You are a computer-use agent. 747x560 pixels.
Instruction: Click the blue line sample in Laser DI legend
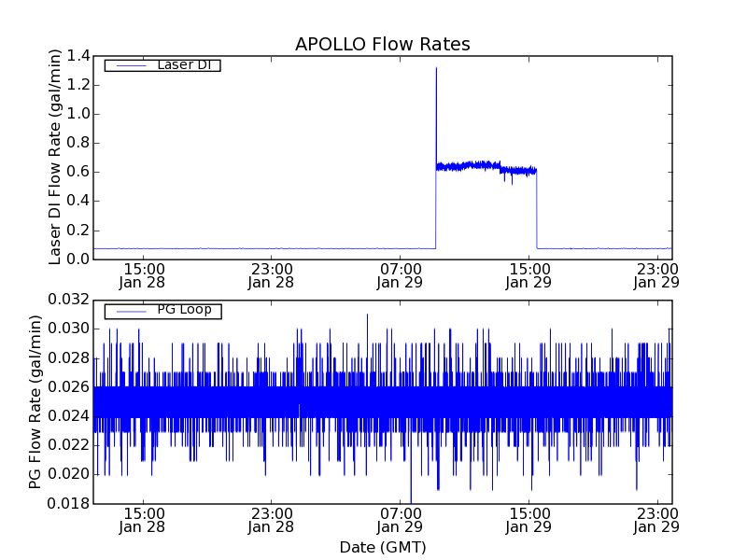(x=131, y=65)
